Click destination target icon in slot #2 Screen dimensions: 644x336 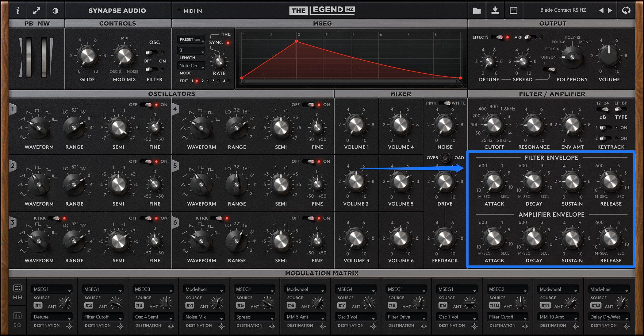[120, 326]
